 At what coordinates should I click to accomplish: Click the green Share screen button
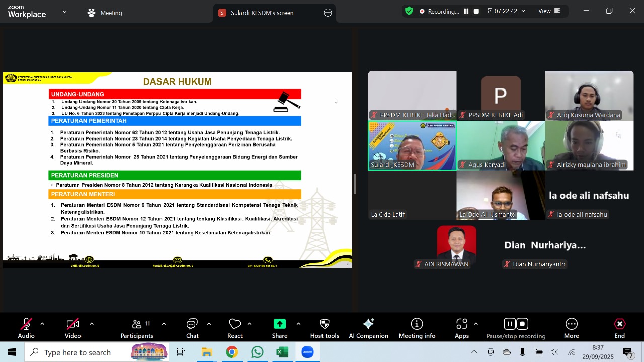click(280, 328)
